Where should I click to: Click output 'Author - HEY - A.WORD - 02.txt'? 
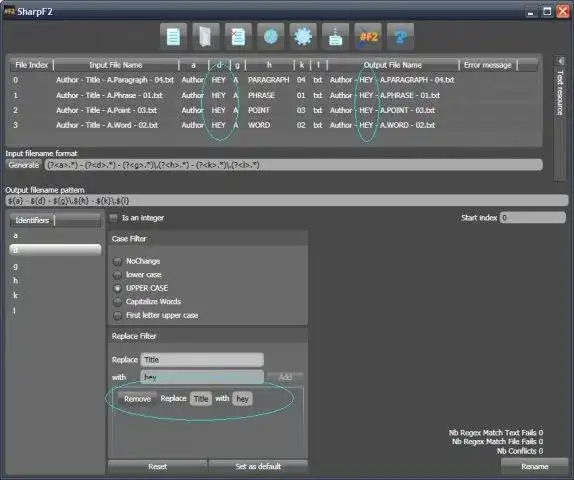pos(383,125)
